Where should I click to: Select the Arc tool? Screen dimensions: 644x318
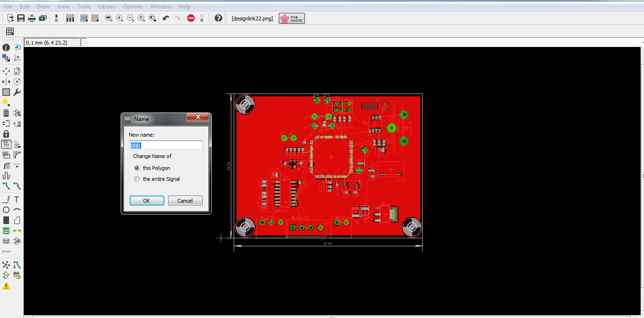pyautogui.click(x=17, y=210)
